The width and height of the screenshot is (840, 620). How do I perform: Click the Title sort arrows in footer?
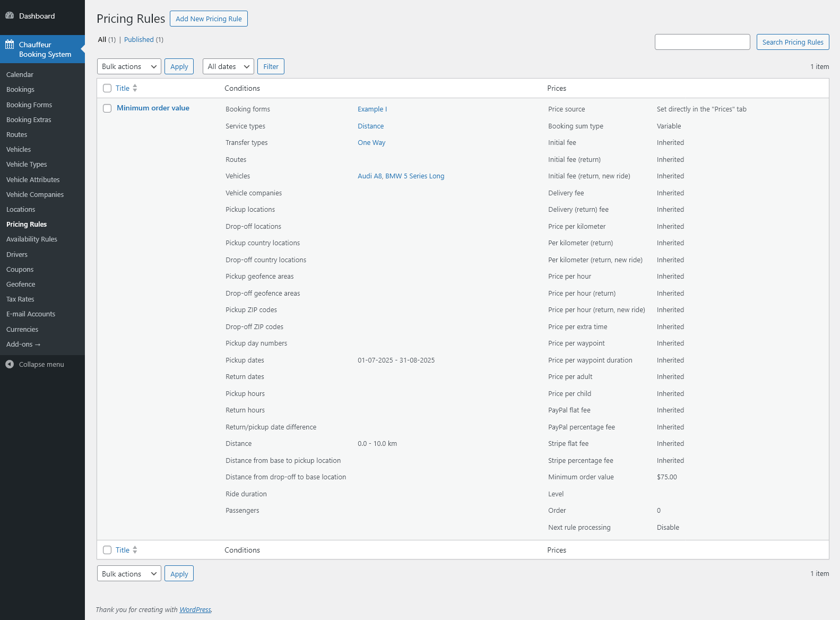(x=135, y=550)
